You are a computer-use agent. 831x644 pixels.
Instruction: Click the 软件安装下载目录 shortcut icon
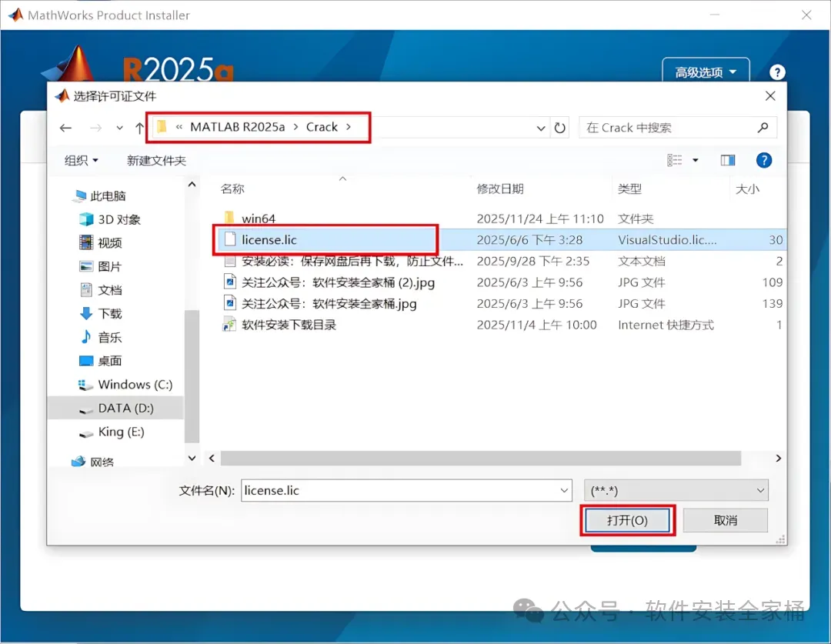pos(229,325)
